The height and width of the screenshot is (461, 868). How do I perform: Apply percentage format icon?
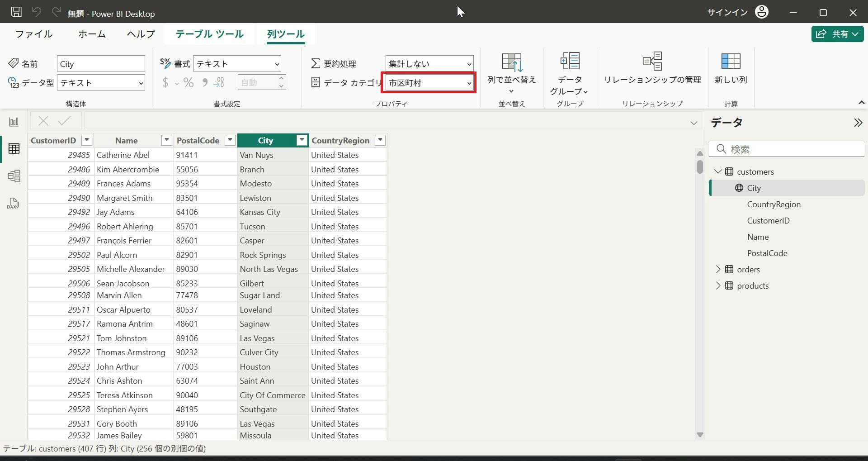(x=189, y=82)
